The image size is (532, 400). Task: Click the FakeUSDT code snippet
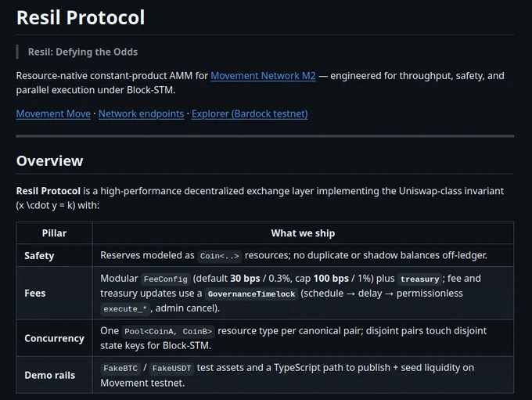point(171,369)
